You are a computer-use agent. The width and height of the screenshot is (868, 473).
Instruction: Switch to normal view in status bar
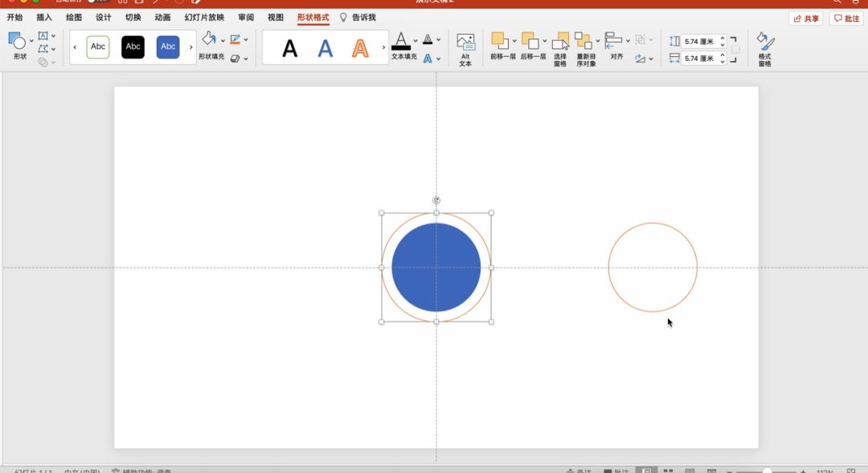(x=646, y=471)
